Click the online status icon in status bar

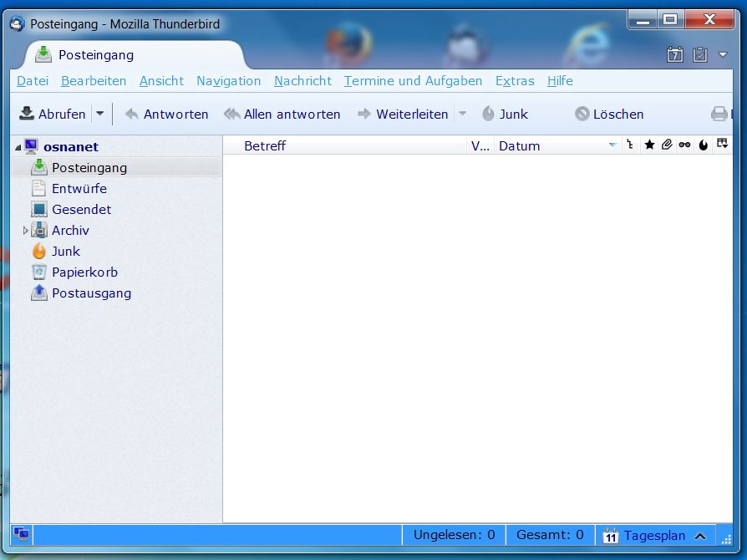[22, 534]
